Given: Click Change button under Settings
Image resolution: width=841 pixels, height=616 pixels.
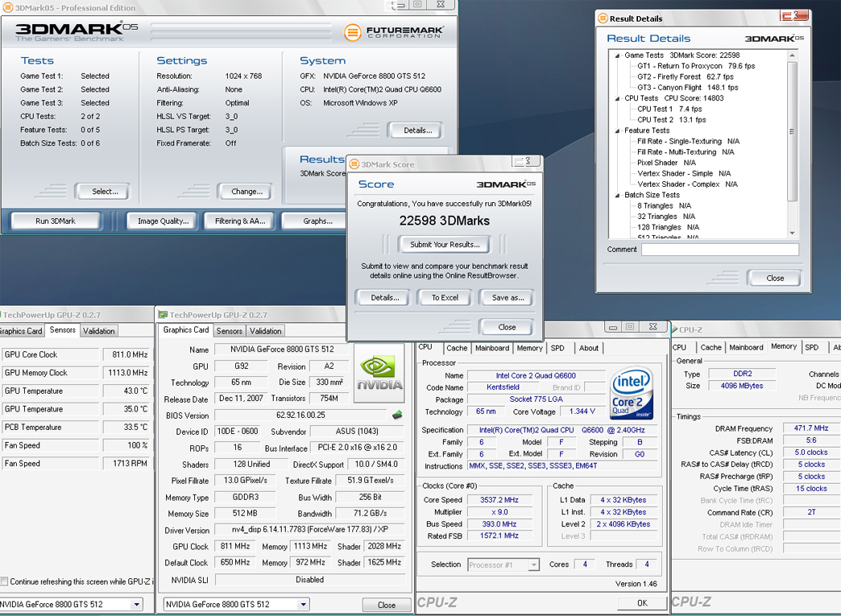Looking at the screenshot, I should (246, 192).
